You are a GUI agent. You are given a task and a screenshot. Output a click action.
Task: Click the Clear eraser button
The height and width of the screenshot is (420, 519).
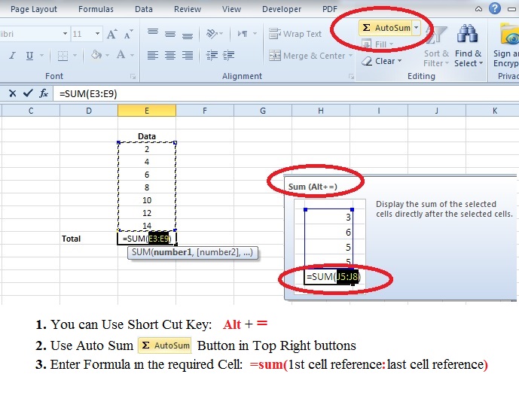(x=381, y=61)
